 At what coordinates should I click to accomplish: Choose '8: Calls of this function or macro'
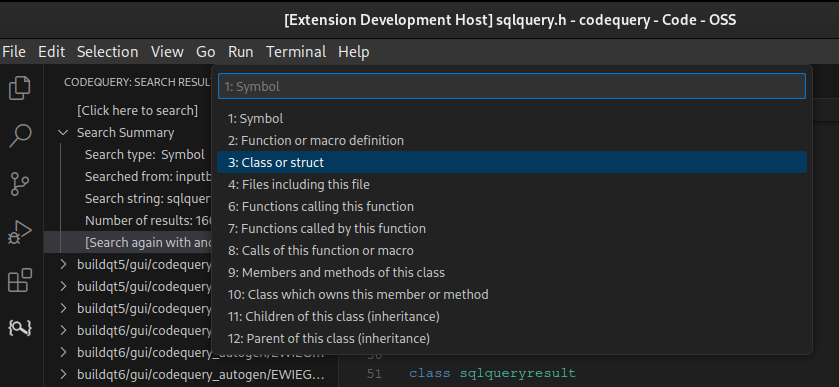click(x=512, y=251)
